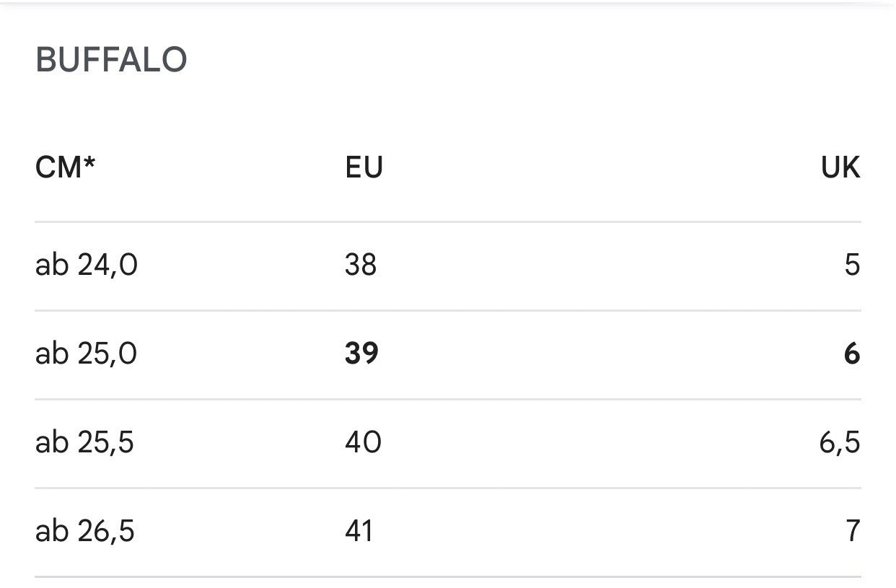Choose UK size 7
Screen dimensions: 896x588
(853, 532)
